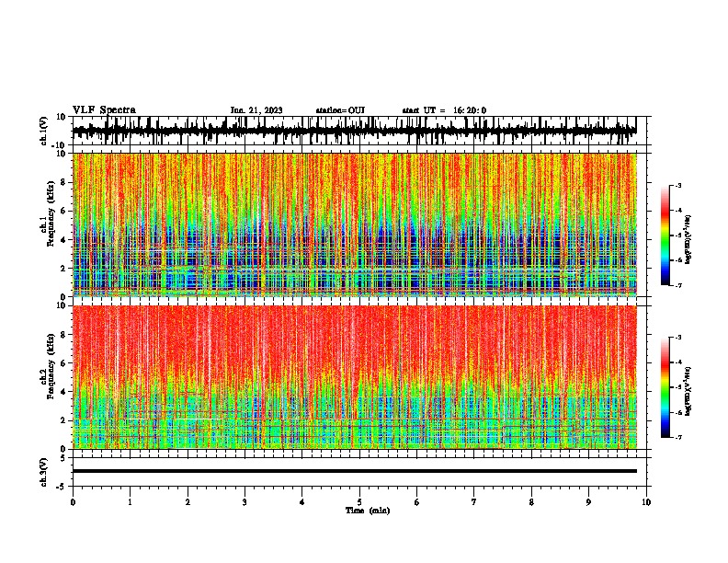
Task: Click the "VLF Spectra" plot title
Action: (x=104, y=110)
